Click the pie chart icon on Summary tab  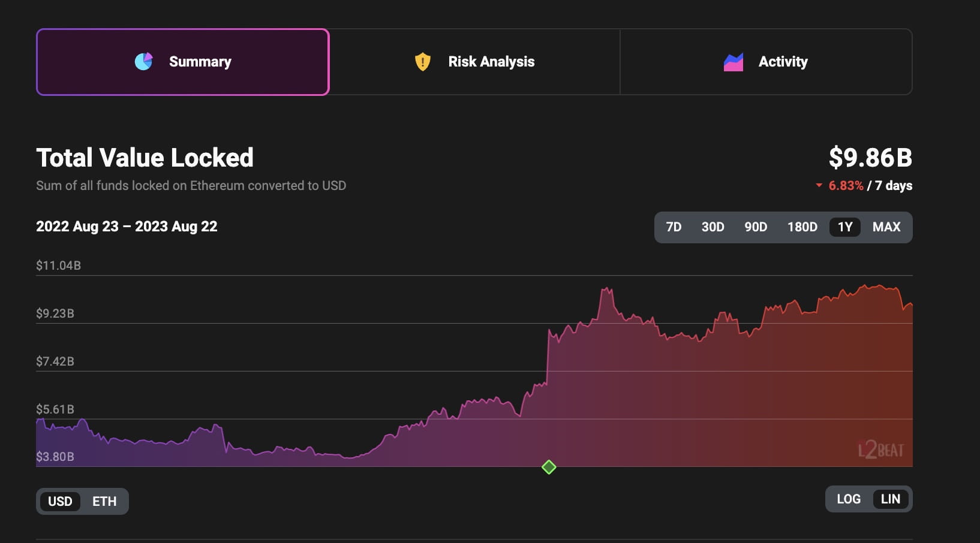pyautogui.click(x=143, y=61)
